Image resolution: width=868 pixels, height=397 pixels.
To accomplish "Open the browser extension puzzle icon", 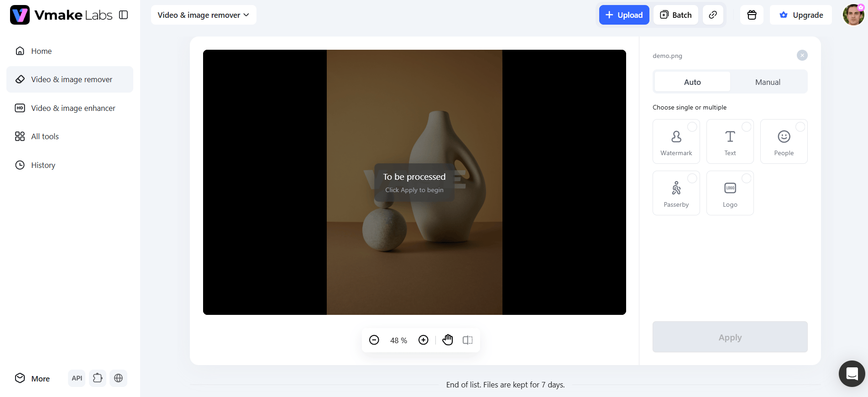I will 98,378.
